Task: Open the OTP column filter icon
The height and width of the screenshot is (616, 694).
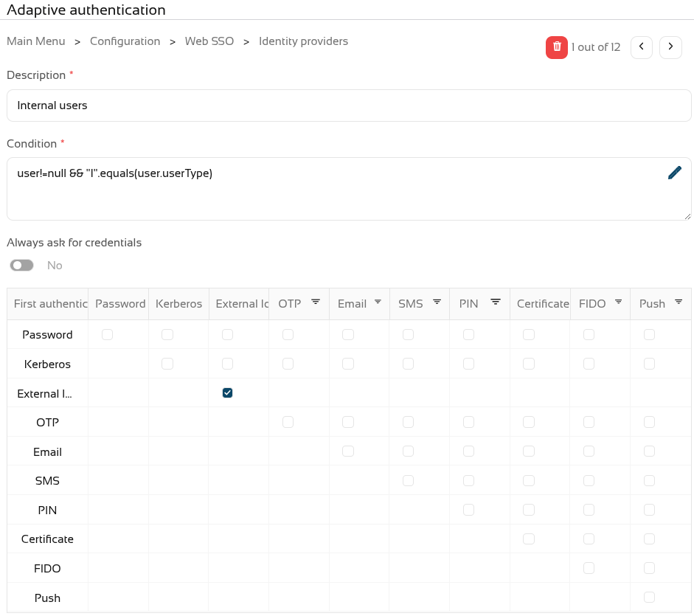Action: coord(316,302)
